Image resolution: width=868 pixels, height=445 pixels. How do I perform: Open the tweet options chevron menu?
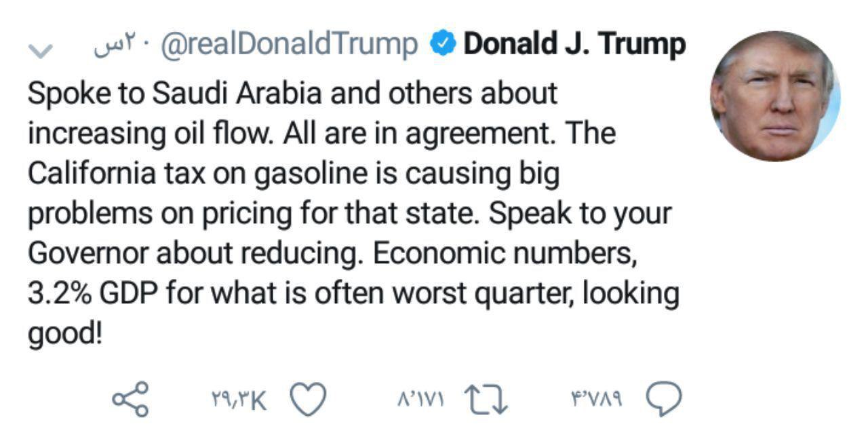tap(42, 50)
